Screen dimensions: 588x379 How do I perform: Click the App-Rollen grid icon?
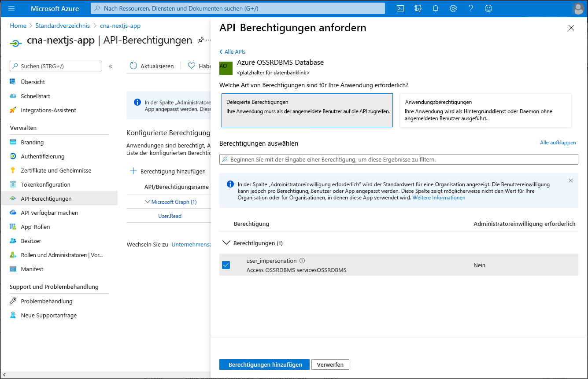pos(13,227)
